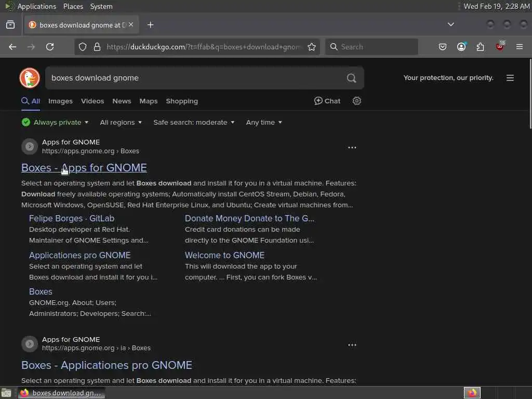The height and width of the screenshot is (399, 532).
Task: Open the extensions puzzle icon
Action: [481, 47]
